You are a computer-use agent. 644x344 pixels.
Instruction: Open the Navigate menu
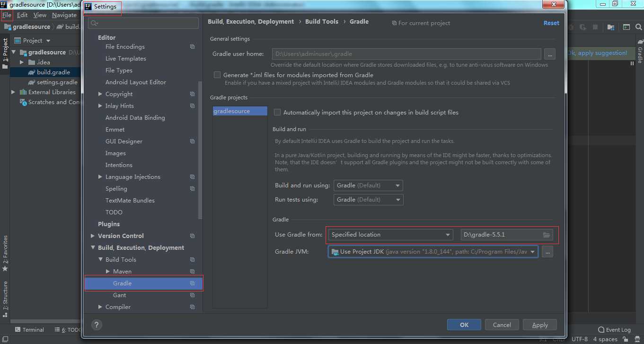[x=64, y=15]
